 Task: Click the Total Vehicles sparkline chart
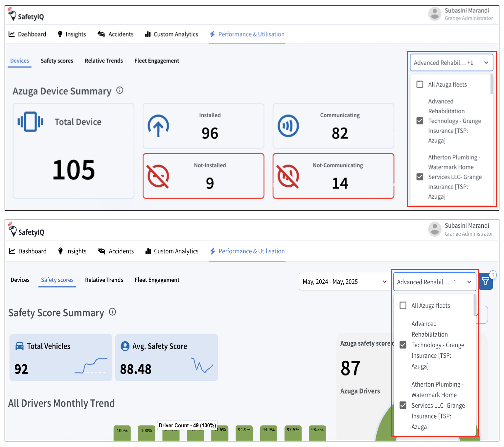pos(91,366)
